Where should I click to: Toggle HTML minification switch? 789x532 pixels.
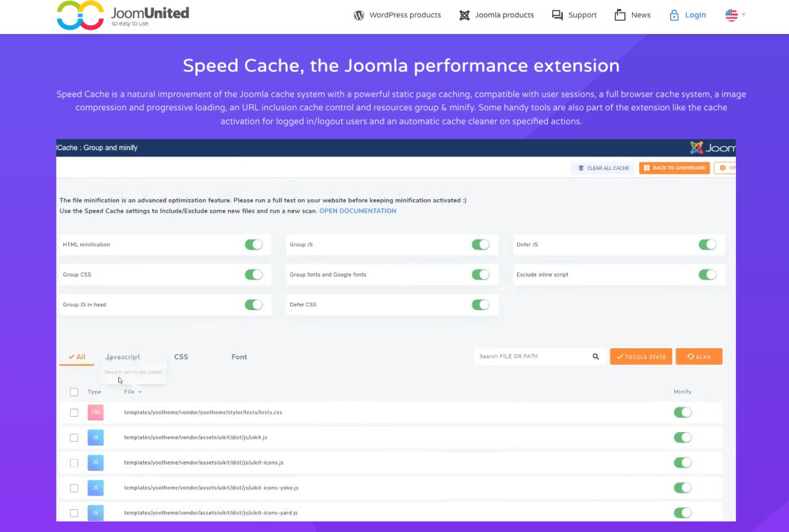tap(254, 245)
